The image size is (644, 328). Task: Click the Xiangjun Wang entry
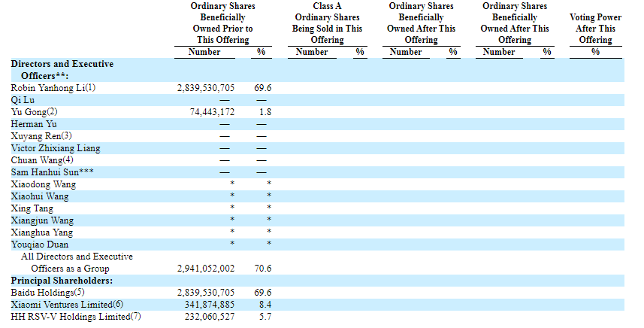(x=42, y=220)
